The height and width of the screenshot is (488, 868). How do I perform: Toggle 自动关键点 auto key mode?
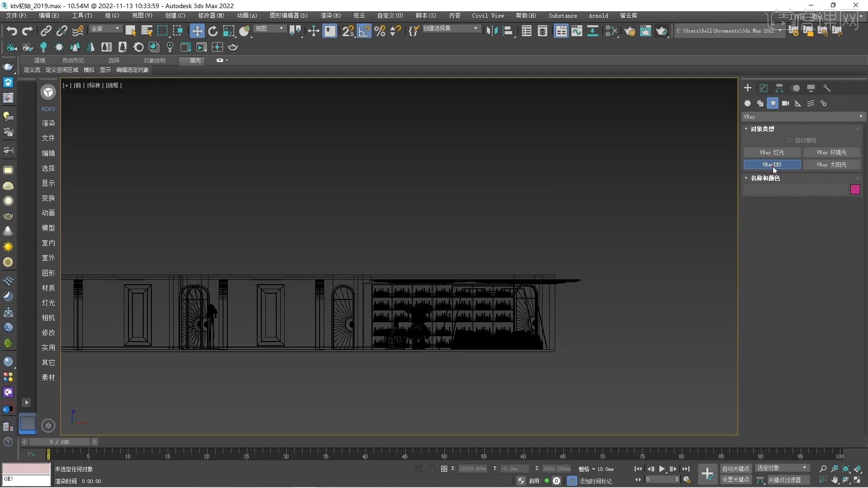(x=736, y=469)
